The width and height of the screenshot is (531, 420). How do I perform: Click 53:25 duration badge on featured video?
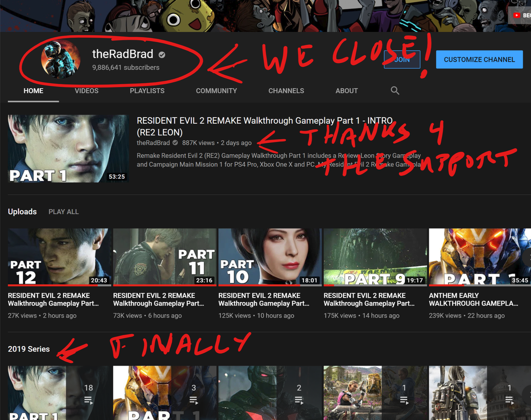[117, 176]
